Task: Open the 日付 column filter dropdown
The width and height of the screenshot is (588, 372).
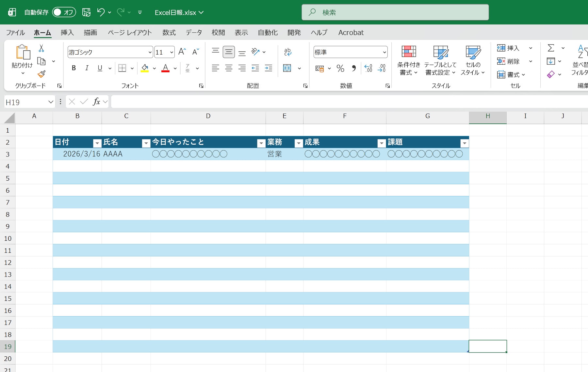Action: (x=97, y=143)
